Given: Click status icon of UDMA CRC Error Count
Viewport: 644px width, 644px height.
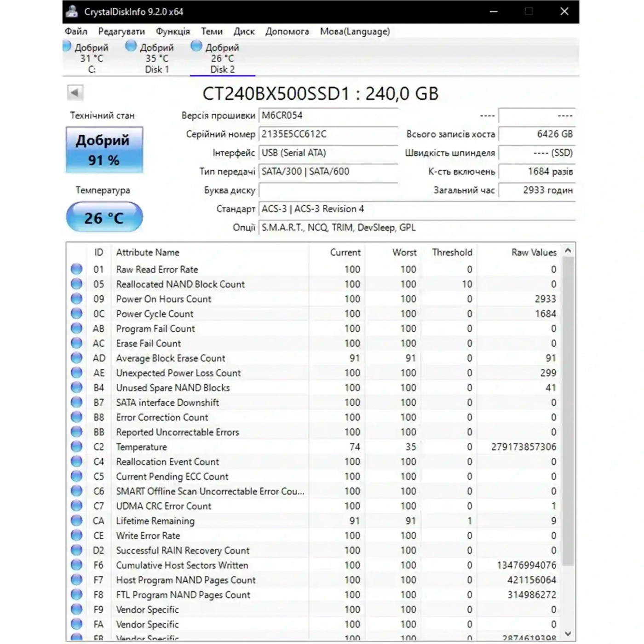Looking at the screenshot, I should 76,506.
